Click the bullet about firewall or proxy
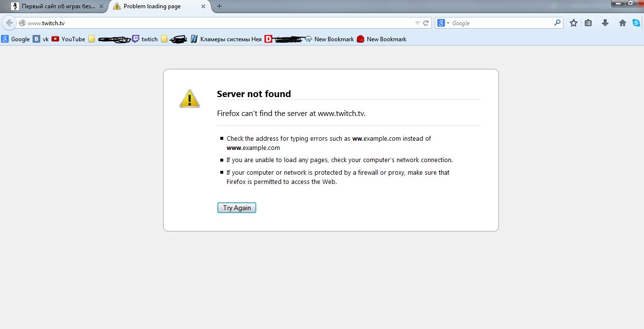 338,177
